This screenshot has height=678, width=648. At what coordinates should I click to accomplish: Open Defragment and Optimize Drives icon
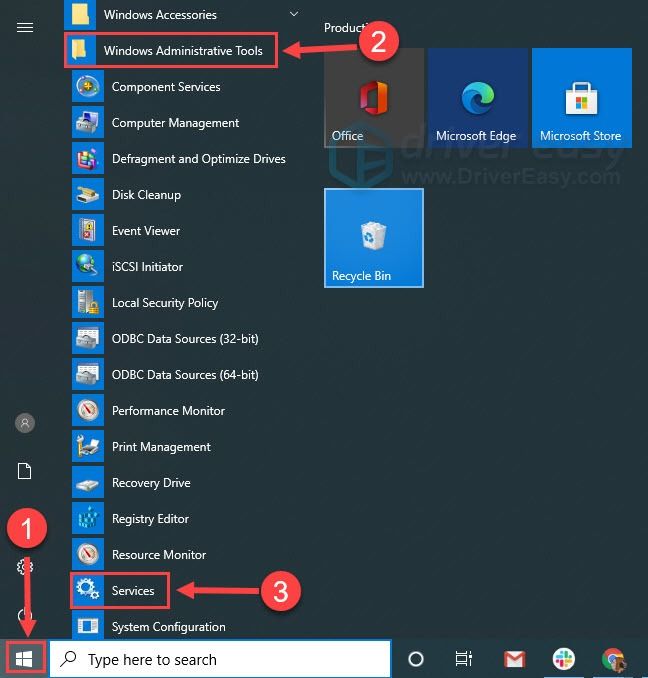coord(88,158)
